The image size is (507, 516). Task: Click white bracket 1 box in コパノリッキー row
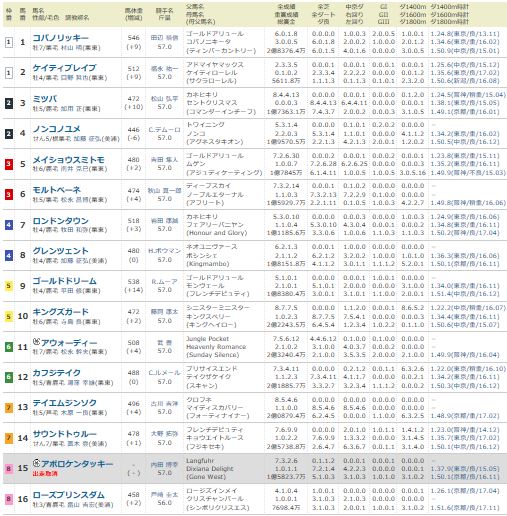pos(9,42)
